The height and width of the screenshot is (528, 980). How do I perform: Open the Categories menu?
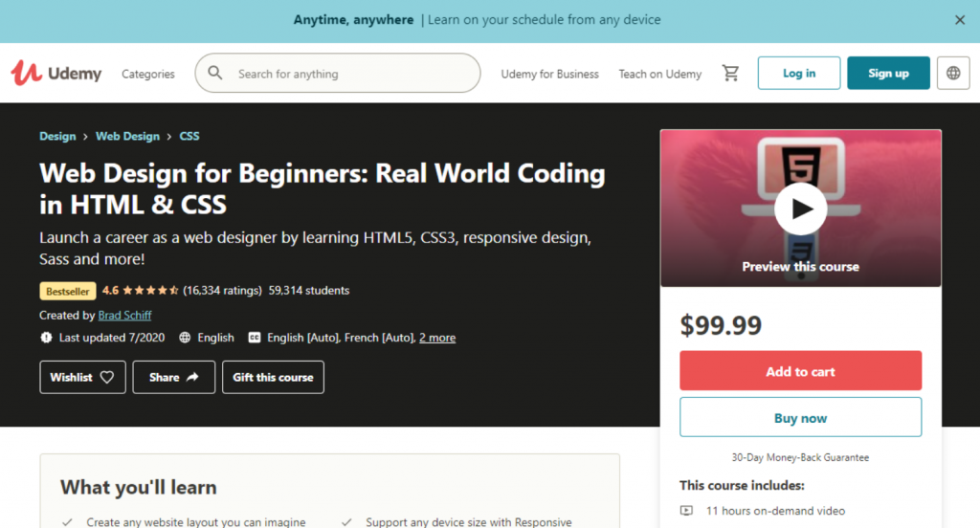(x=148, y=74)
